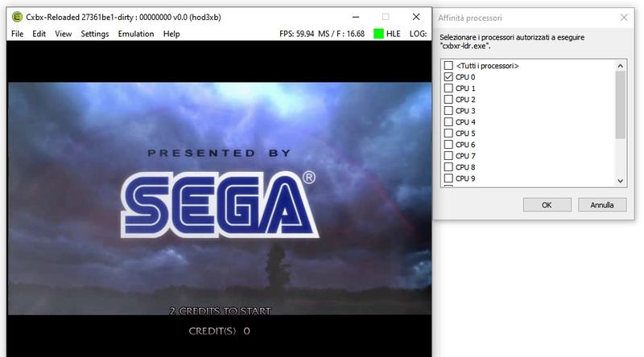Open the View menu
The height and width of the screenshot is (357, 644).
pos(64,34)
